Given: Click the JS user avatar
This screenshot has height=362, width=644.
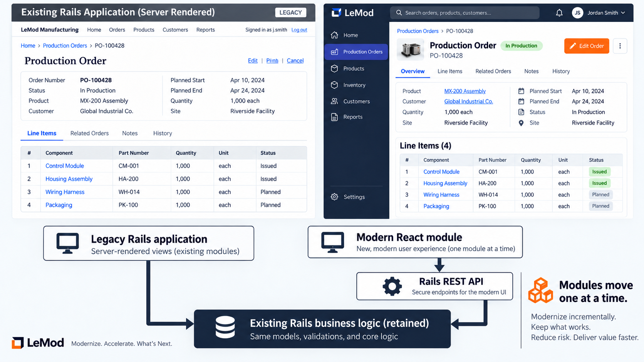Looking at the screenshot, I should pyautogui.click(x=577, y=13).
